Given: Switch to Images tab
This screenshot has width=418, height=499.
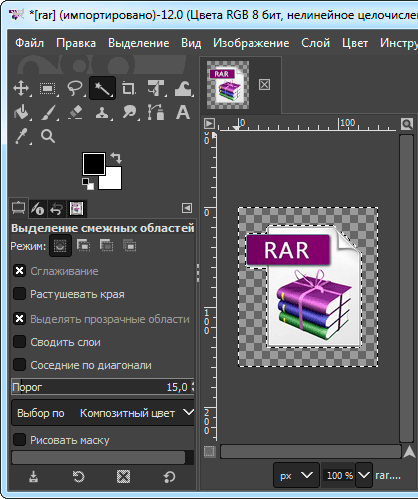Looking at the screenshot, I should coord(76,209).
